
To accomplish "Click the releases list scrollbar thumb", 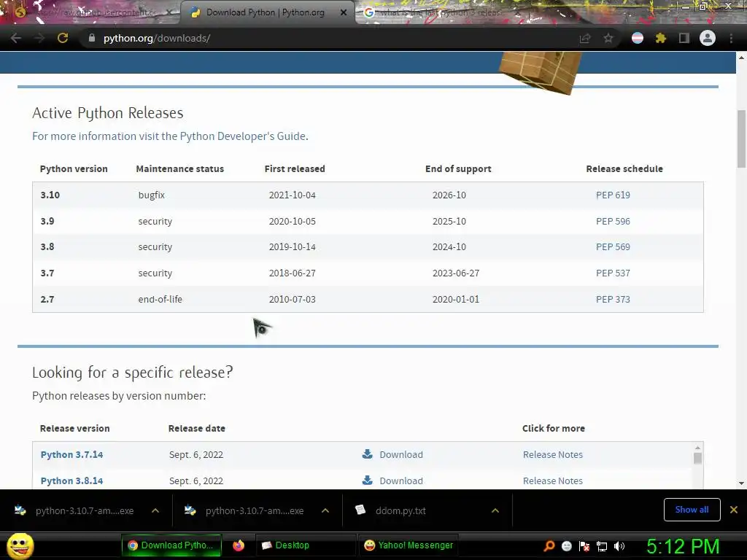I will [x=697, y=458].
